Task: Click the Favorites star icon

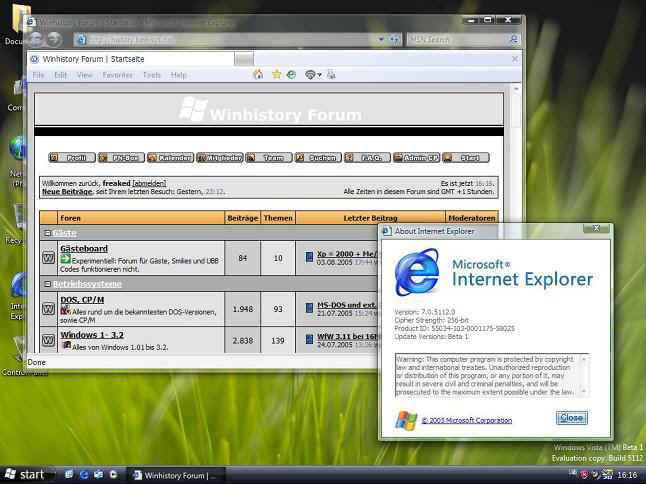Action: tap(276, 75)
